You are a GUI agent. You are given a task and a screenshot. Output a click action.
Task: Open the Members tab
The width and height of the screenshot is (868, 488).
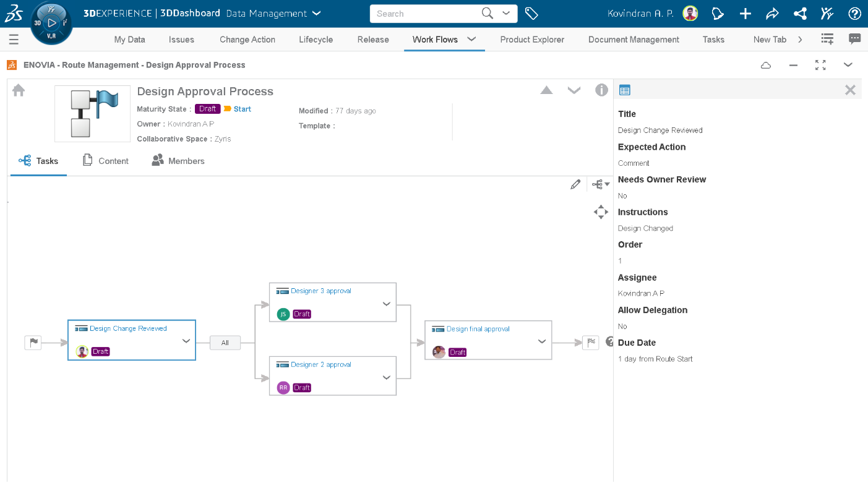click(x=178, y=161)
